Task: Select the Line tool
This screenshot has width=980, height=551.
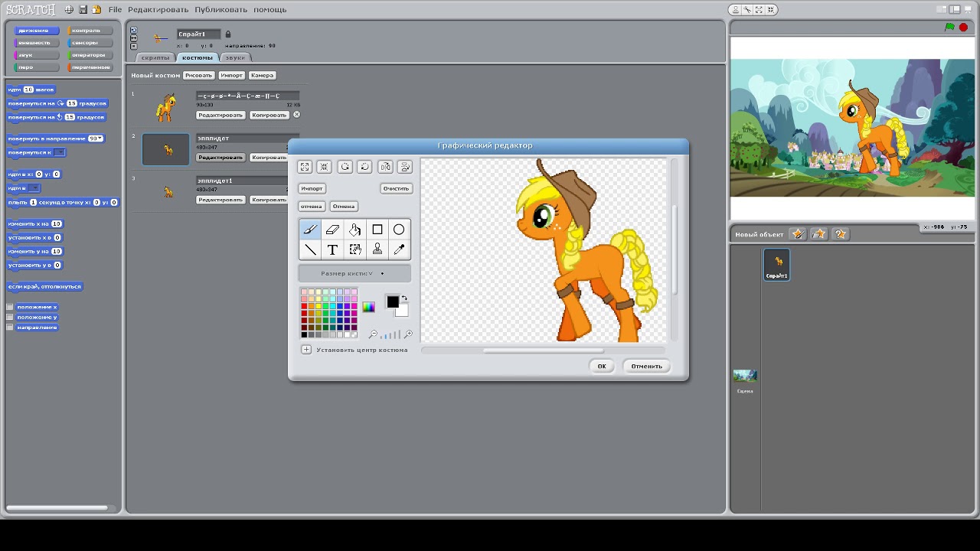Action: click(x=310, y=249)
